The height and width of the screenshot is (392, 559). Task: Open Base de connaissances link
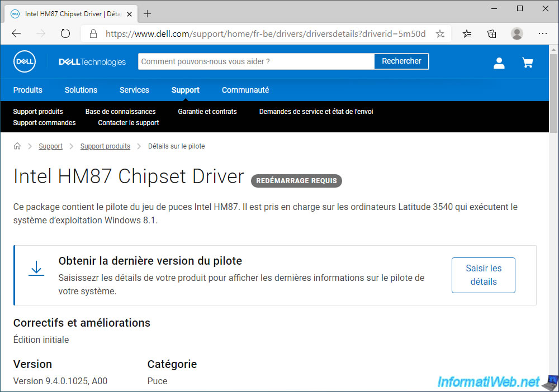121,112
